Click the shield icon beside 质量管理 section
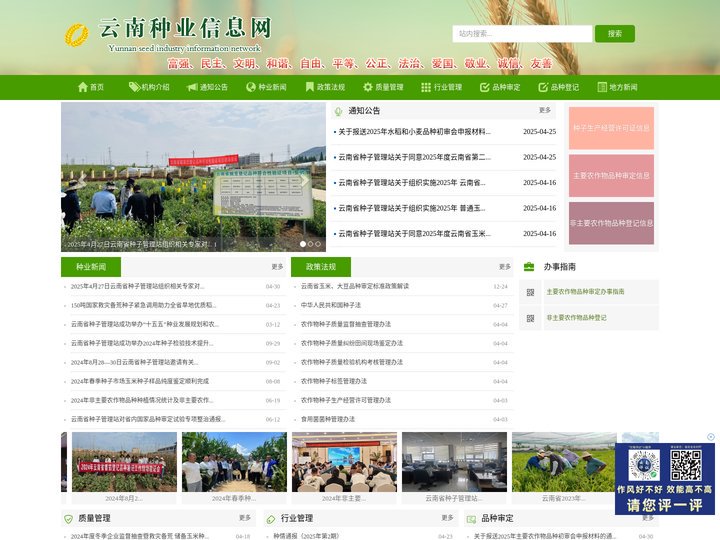Screen dimensions: 720x540 68,519
